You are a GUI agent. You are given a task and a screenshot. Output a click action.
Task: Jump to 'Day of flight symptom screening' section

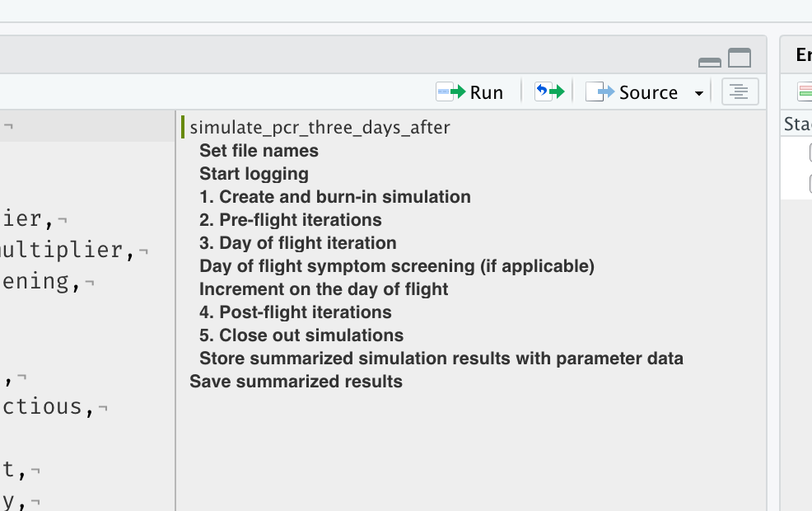tap(397, 266)
